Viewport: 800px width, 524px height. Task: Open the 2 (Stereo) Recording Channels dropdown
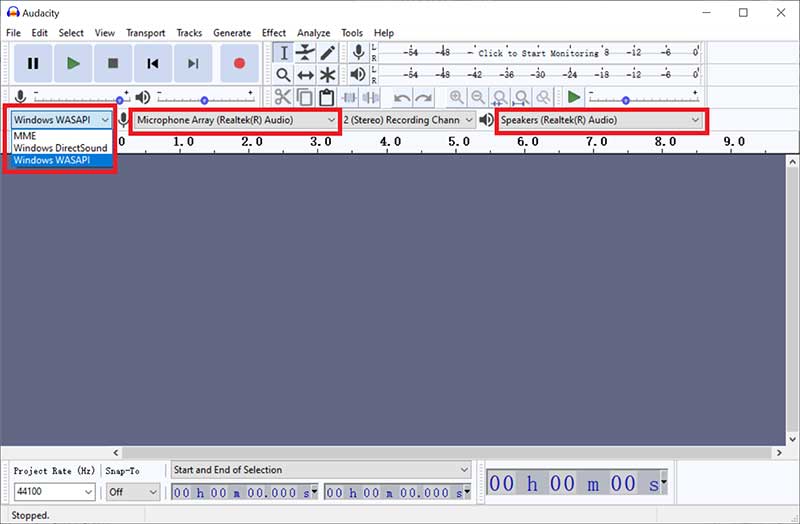pos(408,120)
